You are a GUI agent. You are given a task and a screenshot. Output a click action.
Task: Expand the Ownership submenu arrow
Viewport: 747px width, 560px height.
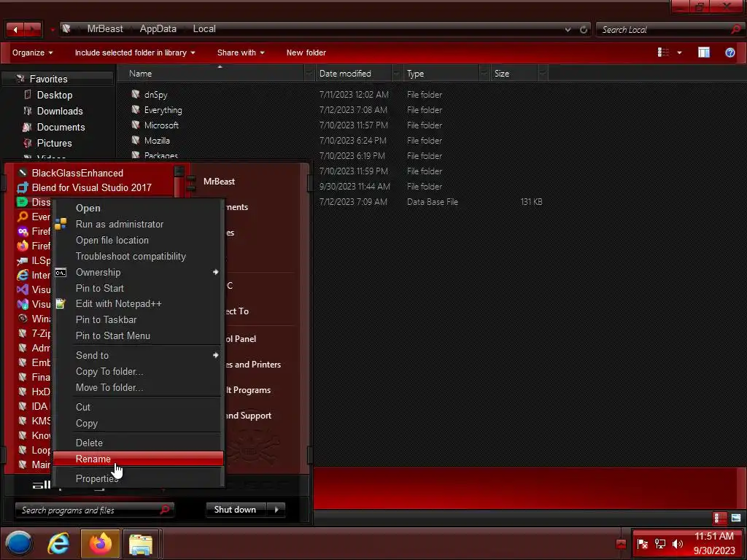tap(215, 273)
